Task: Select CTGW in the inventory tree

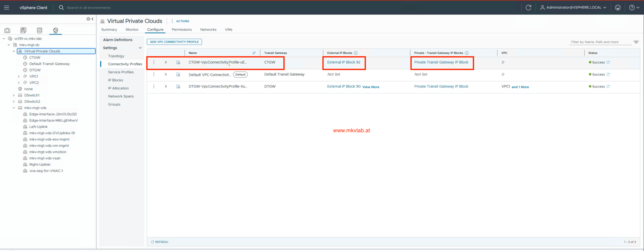Action: tap(35, 57)
